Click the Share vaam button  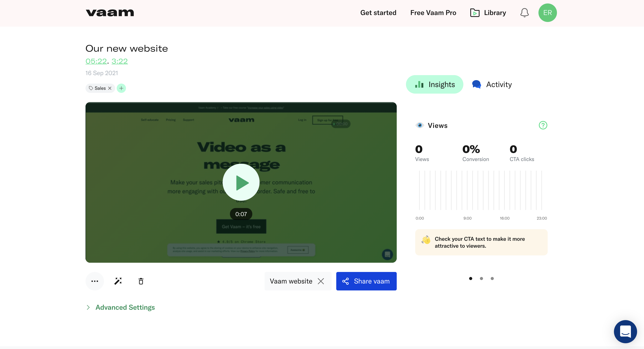pyautogui.click(x=366, y=281)
